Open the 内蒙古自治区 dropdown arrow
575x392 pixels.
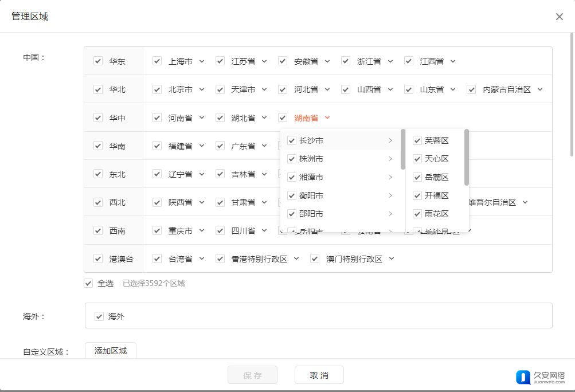tap(540, 90)
